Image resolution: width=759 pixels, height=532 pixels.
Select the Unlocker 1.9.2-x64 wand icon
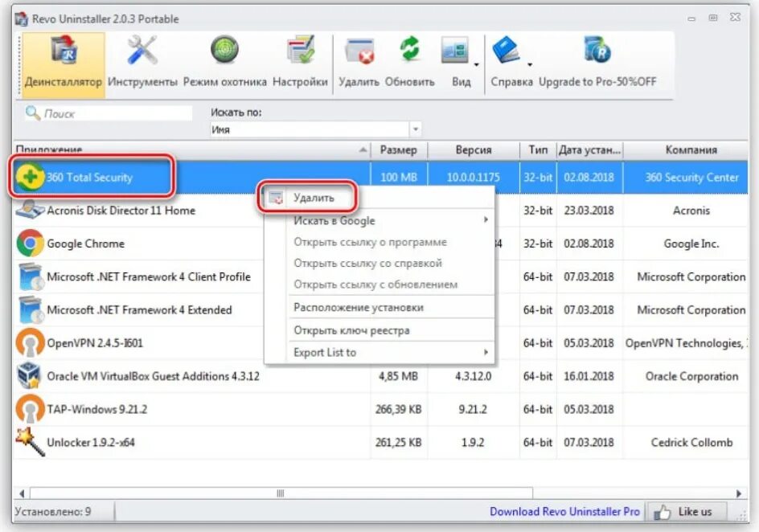click(30, 442)
